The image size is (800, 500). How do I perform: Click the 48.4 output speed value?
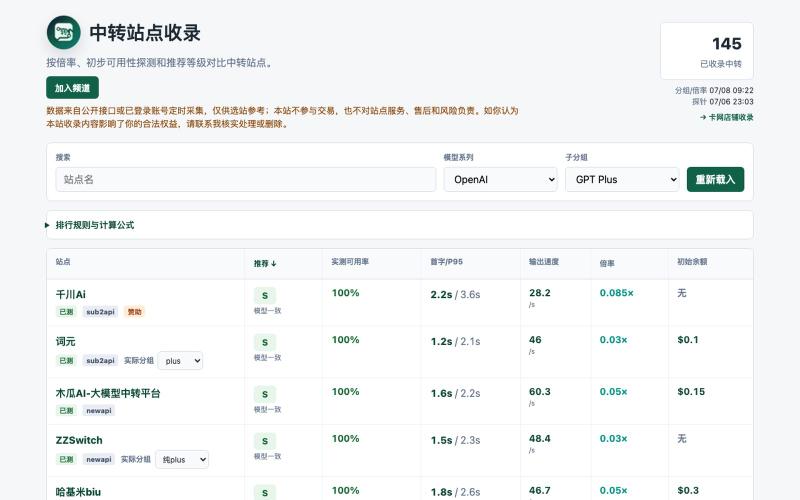tap(539, 439)
